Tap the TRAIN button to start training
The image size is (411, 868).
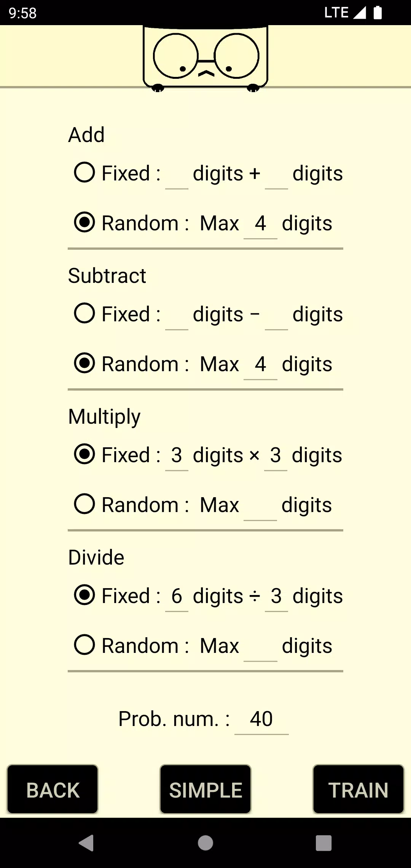click(358, 790)
